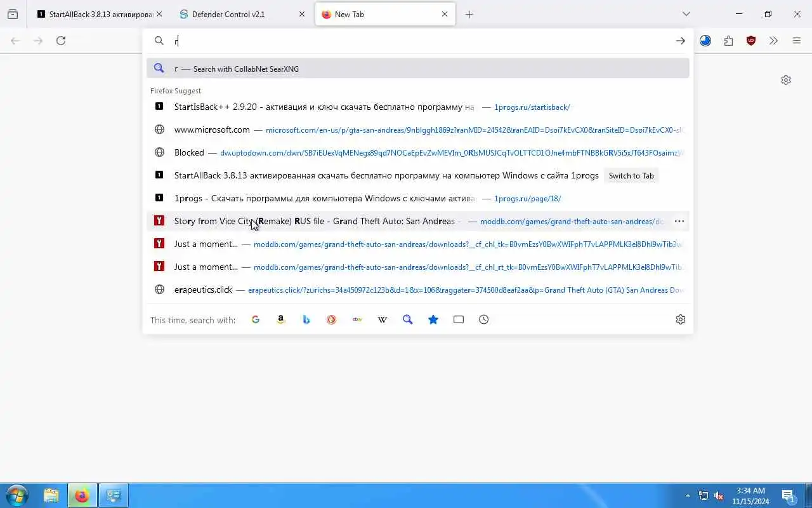Open Windows Start button
This screenshot has width=812, height=508.
point(16,495)
